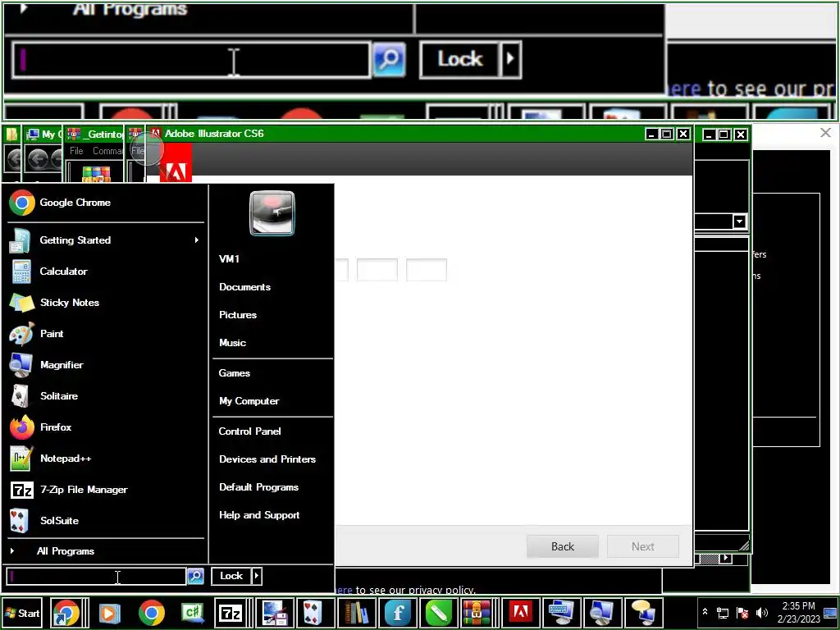Click the Lock button in the Magnifier dock
This screenshot has width=840, height=630.
point(460,59)
